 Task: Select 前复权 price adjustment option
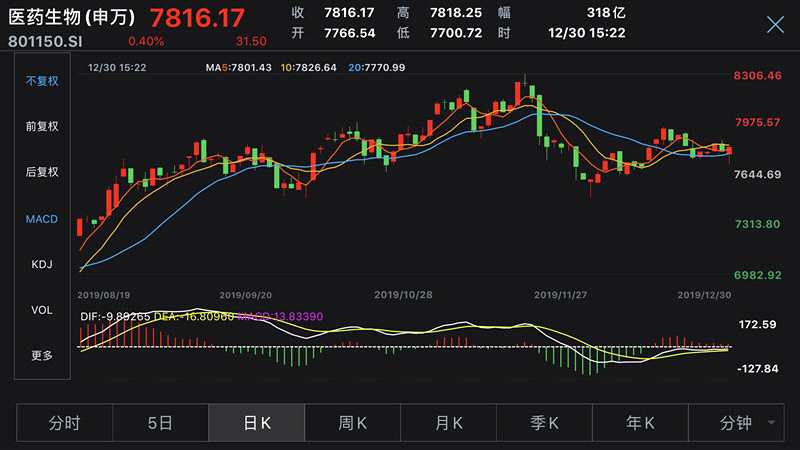[42, 127]
